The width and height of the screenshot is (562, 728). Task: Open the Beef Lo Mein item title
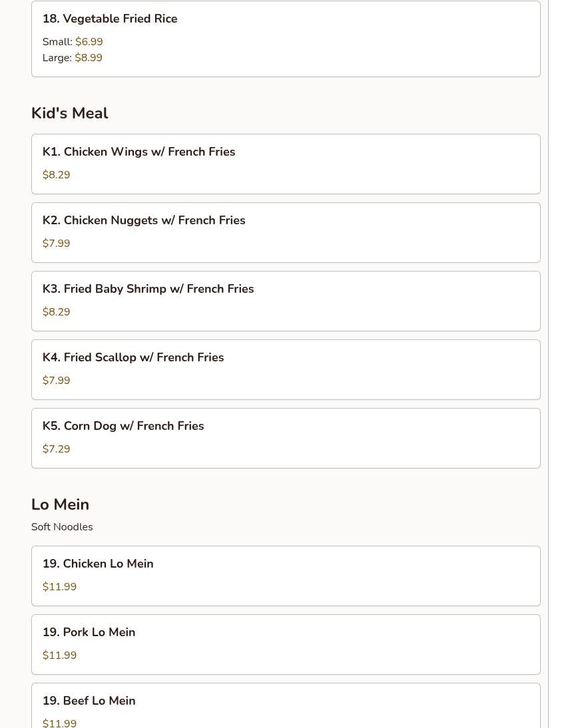[x=89, y=701]
